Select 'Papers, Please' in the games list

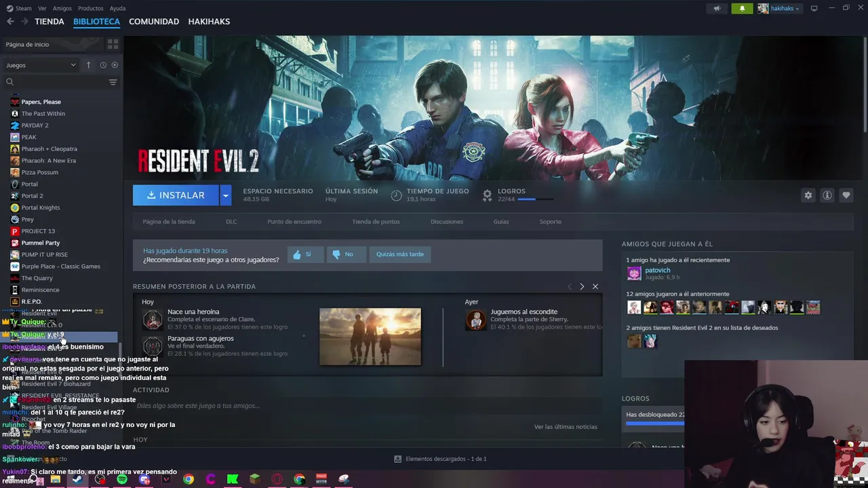[41, 102]
